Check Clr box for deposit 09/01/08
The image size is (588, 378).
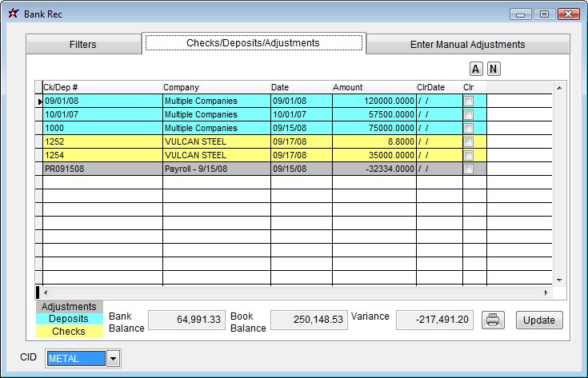tap(469, 101)
